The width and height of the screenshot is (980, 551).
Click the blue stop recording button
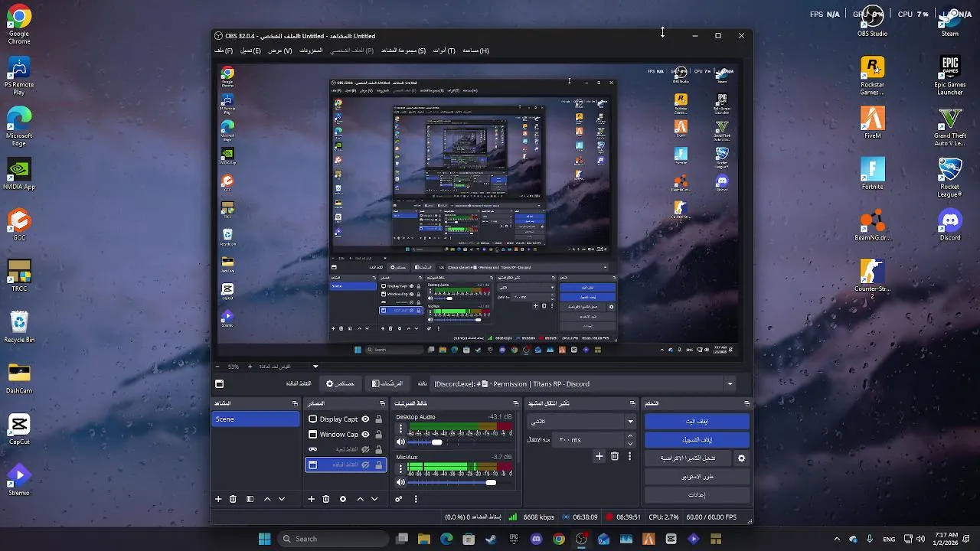point(697,440)
